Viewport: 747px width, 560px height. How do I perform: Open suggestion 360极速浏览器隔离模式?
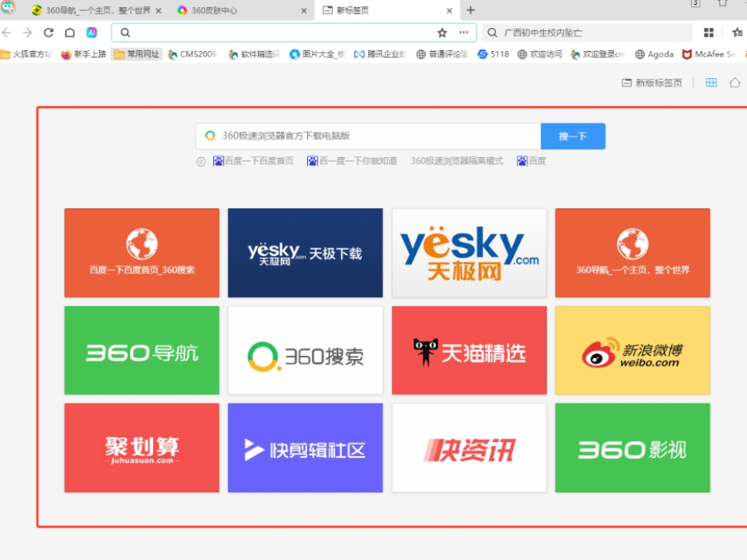click(x=457, y=161)
